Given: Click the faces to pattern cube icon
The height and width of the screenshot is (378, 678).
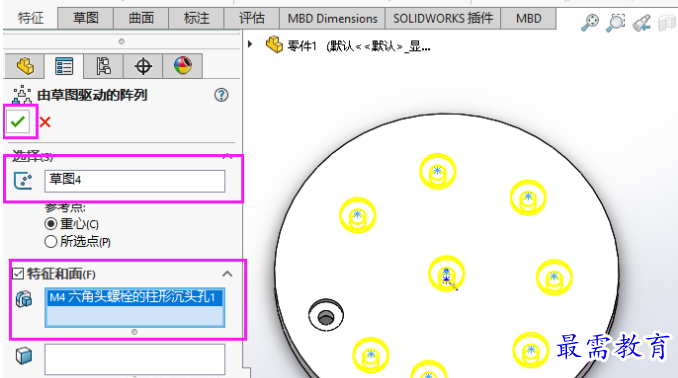Looking at the screenshot, I should [24, 356].
